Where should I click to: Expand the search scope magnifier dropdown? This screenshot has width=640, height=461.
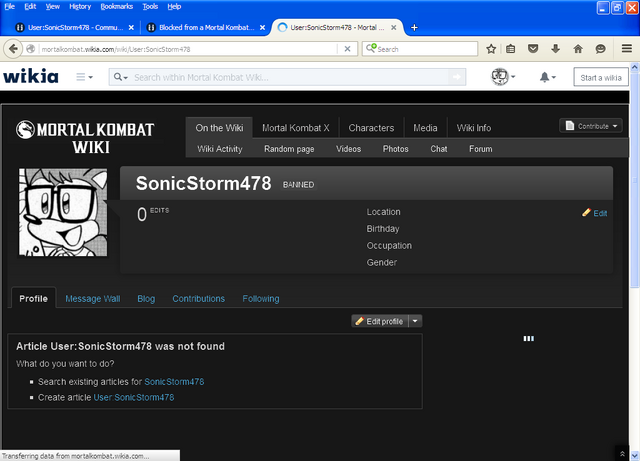[x=120, y=77]
